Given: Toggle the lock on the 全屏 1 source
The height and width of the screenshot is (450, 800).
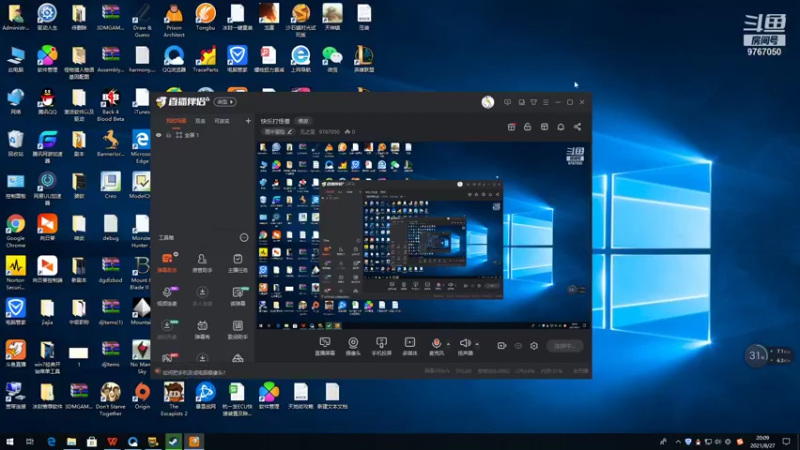Looking at the screenshot, I should point(168,135).
